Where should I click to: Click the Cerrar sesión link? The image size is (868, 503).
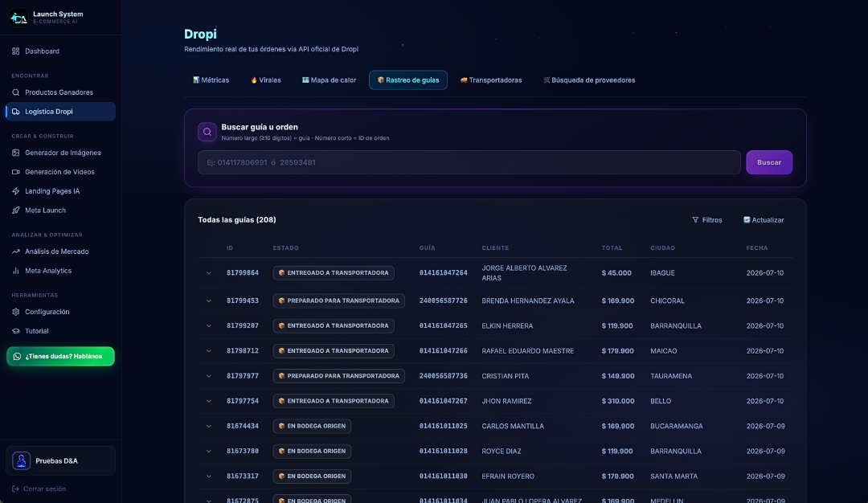(x=39, y=489)
